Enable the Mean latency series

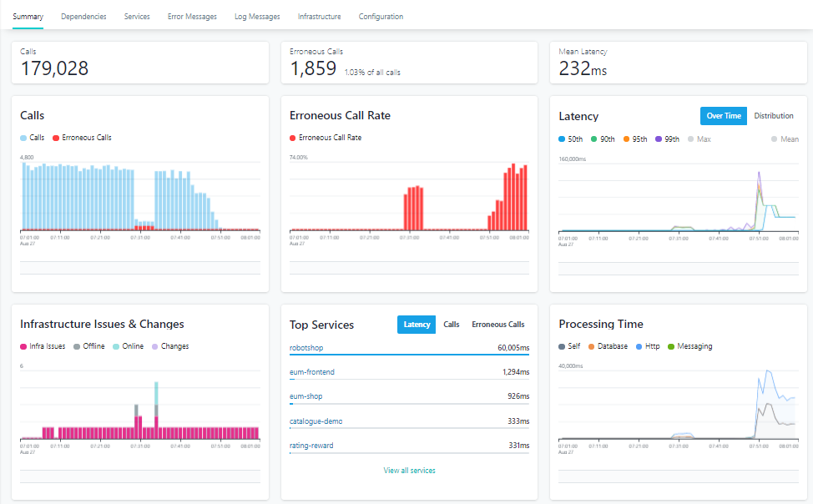(x=785, y=139)
